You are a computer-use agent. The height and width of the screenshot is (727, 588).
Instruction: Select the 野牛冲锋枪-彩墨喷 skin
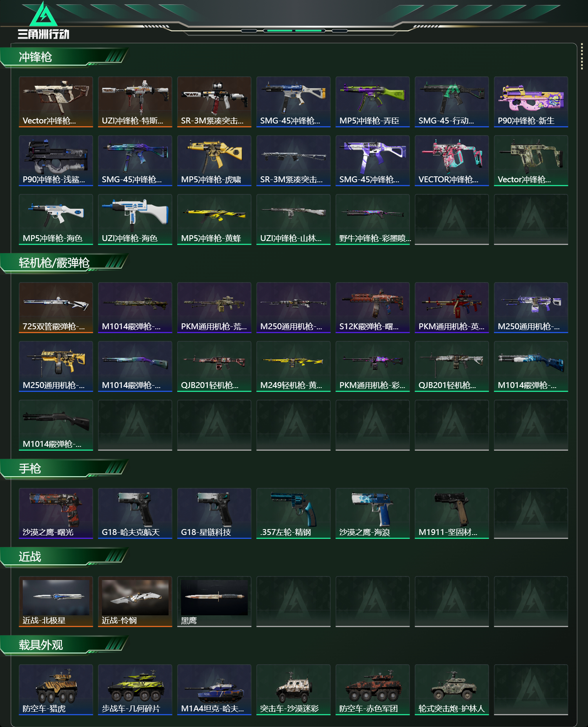click(372, 219)
